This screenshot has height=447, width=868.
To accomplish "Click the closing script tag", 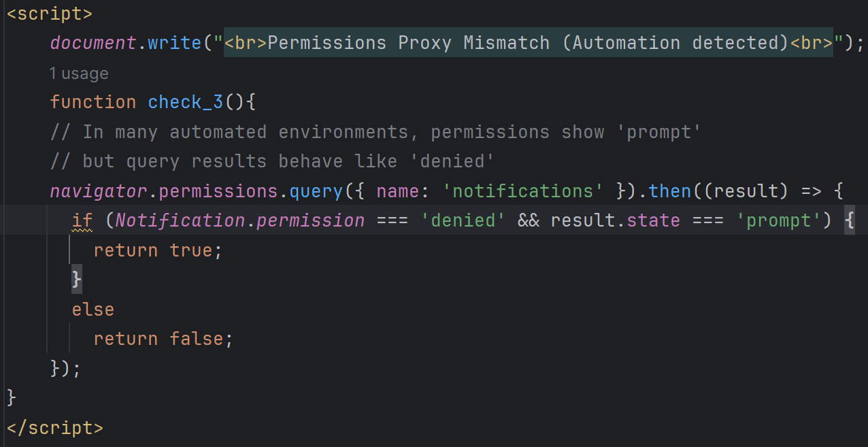I will 54,428.
